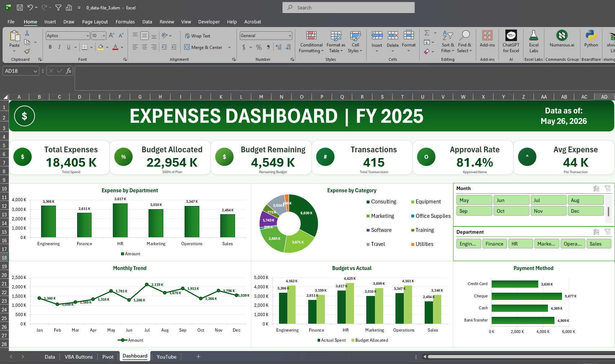Click the Format cells button

pos(409,41)
